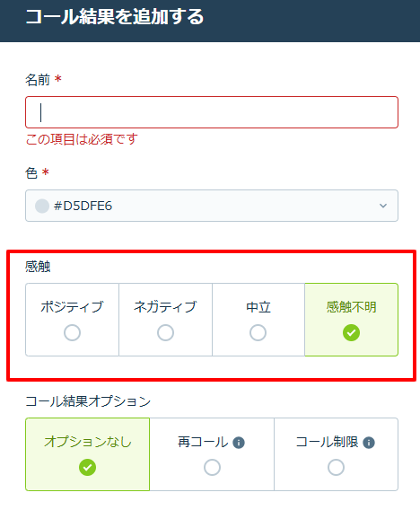Click the info icon beside コール制限
Image resolution: width=420 pixels, height=519 pixels.
pyautogui.click(x=369, y=442)
